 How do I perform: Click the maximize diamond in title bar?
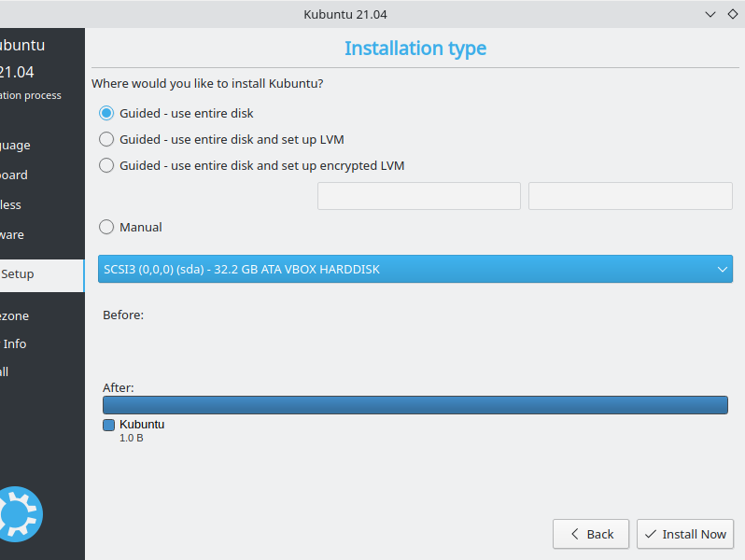(733, 14)
